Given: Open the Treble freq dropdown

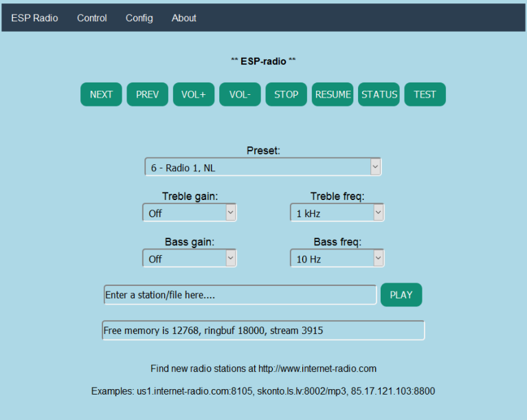Looking at the screenshot, I should (x=337, y=213).
